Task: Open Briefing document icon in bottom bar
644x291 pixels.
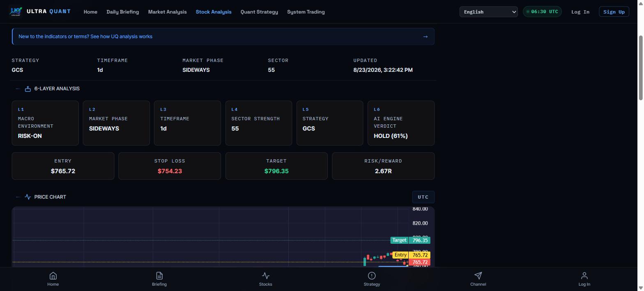Action: (159, 276)
